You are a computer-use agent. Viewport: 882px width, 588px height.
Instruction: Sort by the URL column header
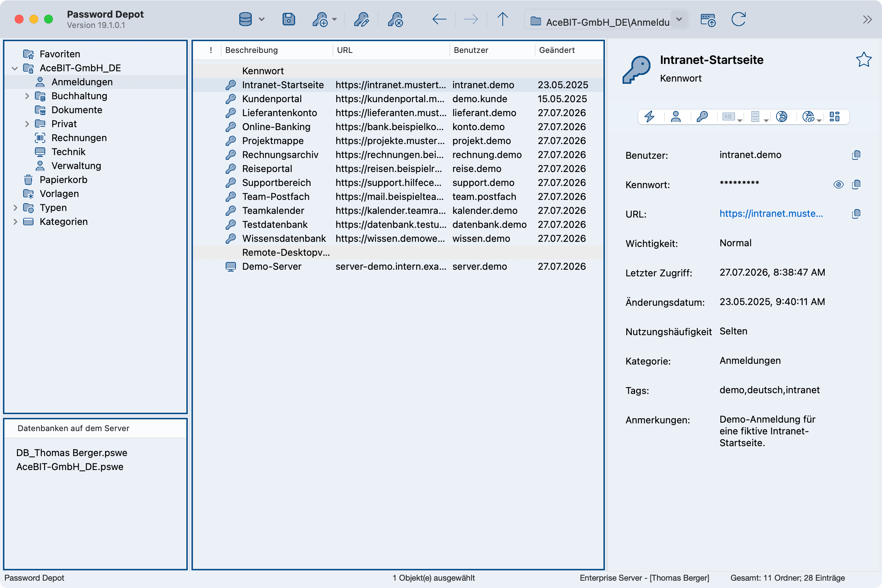point(391,50)
